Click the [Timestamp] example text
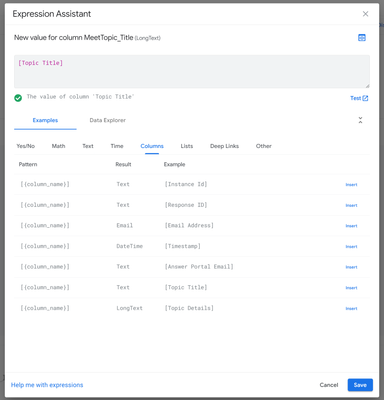This screenshot has height=400, width=384. (183, 246)
